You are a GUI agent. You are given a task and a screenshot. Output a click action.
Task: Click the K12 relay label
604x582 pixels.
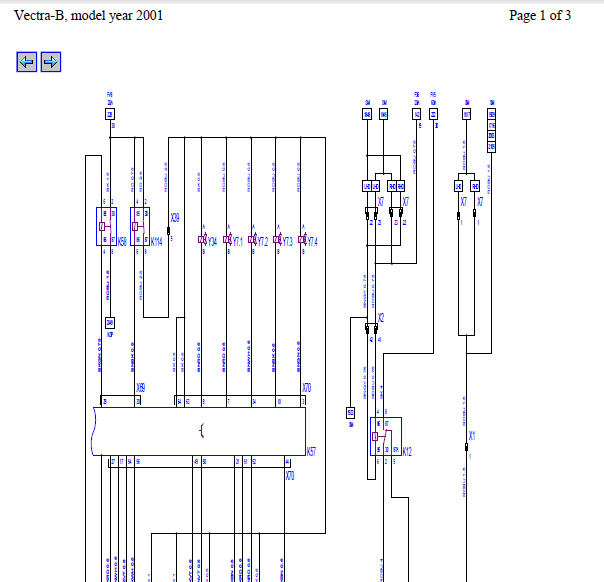click(407, 451)
